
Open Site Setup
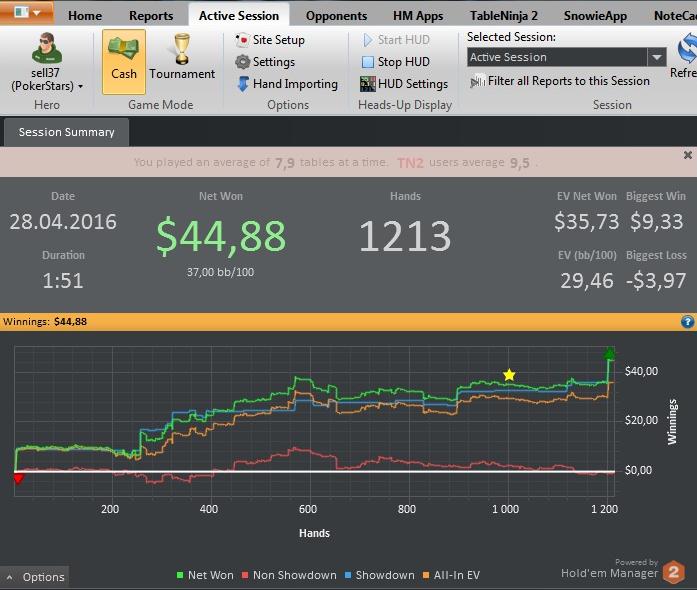pyautogui.click(x=270, y=40)
